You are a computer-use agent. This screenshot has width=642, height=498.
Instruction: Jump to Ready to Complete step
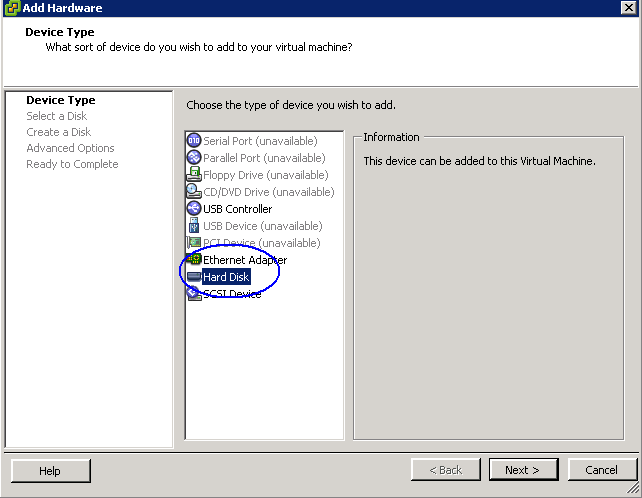(x=72, y=164)
